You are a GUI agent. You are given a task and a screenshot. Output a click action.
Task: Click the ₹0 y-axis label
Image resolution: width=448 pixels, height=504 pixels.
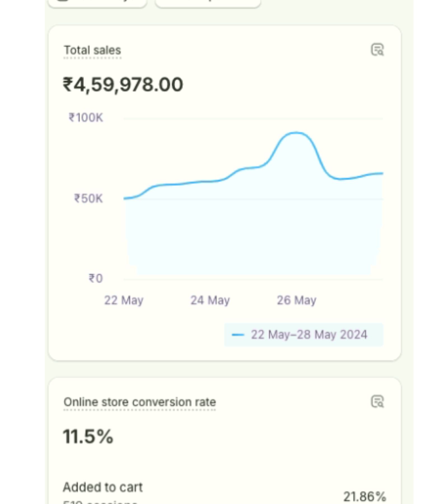pyautogui.click(x=96, y=278)
